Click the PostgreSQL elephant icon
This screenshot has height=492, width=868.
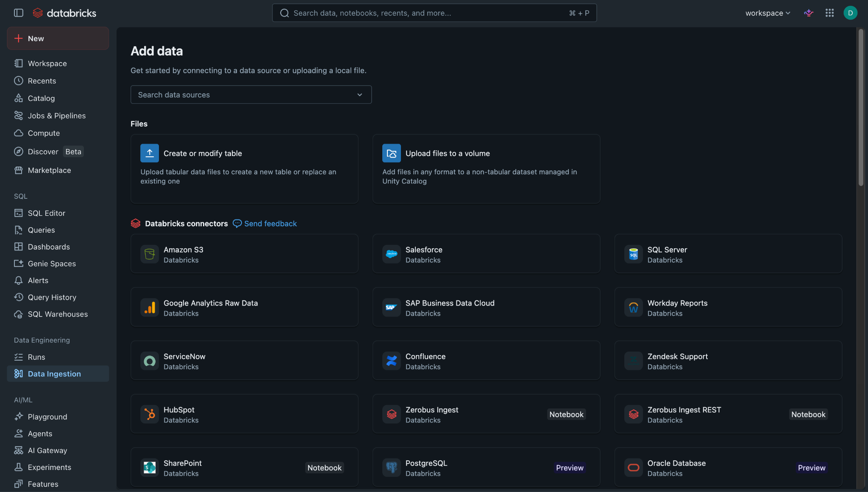click(x=392, y=468)
